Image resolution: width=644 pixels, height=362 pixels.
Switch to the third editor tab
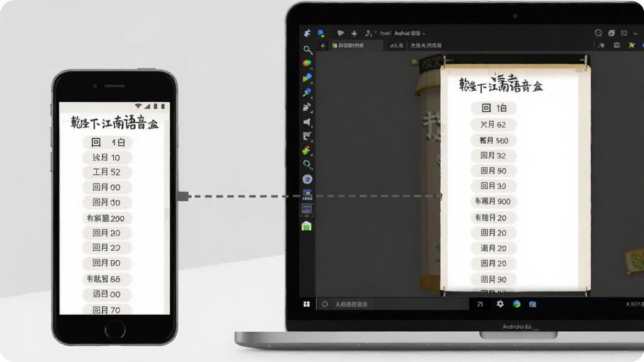pos(426,45)
